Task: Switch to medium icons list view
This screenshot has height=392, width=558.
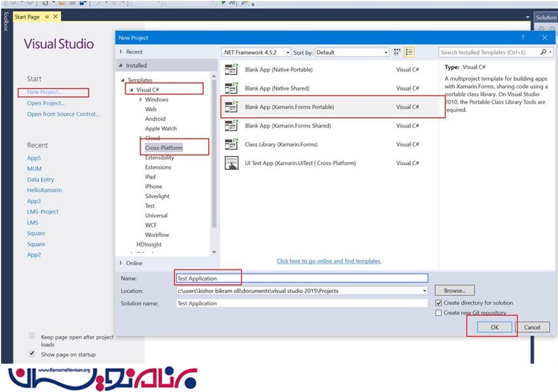Action: 409,52
